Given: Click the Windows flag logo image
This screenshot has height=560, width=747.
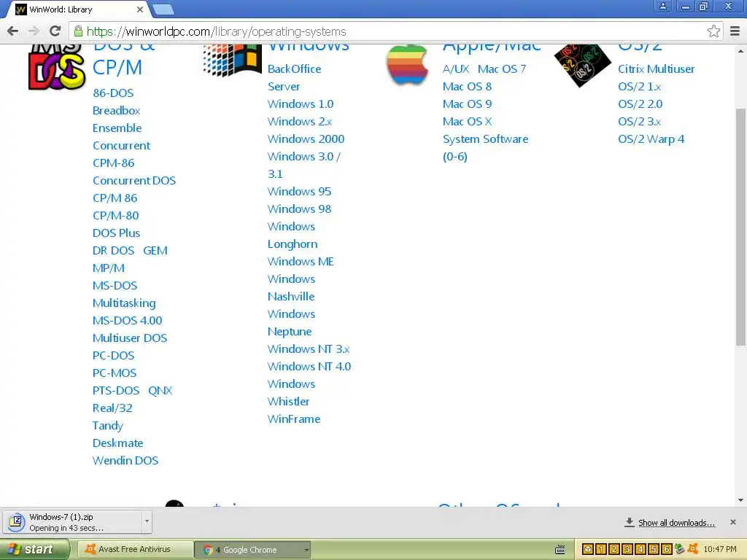Looking at the screenshot, I should (x=233, y=60).
